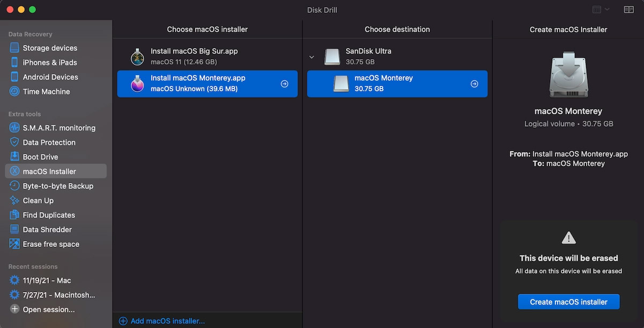Click Create macOS installer button
Viewport: 644px width, 328px height.
click(568, 302)
